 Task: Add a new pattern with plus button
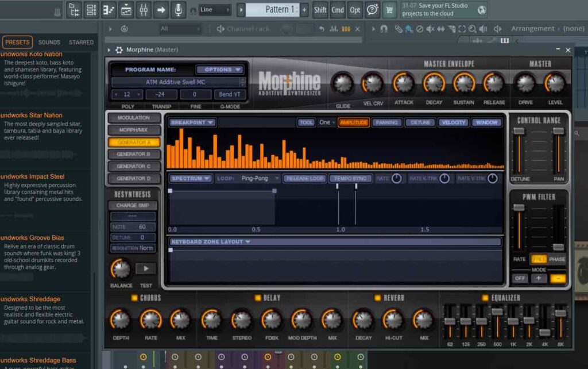(304, 10)
